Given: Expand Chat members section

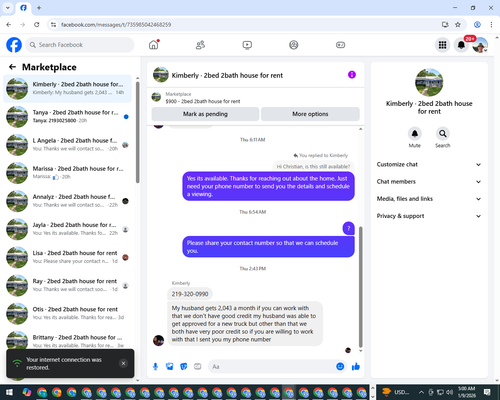Looking at the screenshot, I should pyautogui.click(x=429, y=182).
